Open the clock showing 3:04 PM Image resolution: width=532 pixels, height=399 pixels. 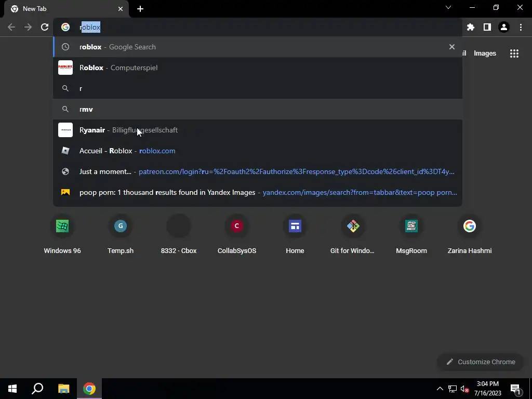pyautogui.click(x=487, y=389)
